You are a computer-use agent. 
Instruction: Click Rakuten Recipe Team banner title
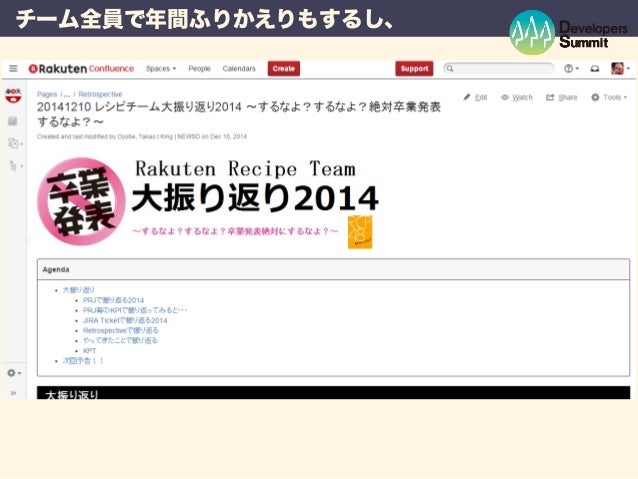(245, 168)
